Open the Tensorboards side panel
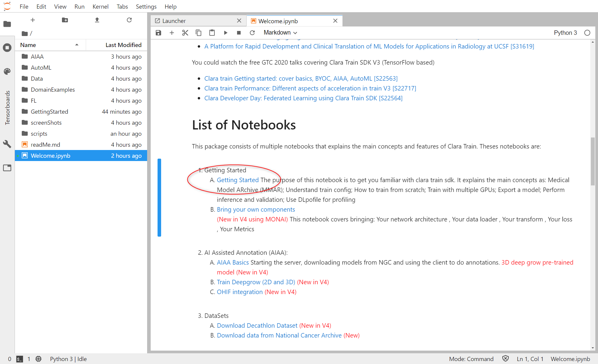The width and height of the screenshot is (598, 364). (7, 107)
